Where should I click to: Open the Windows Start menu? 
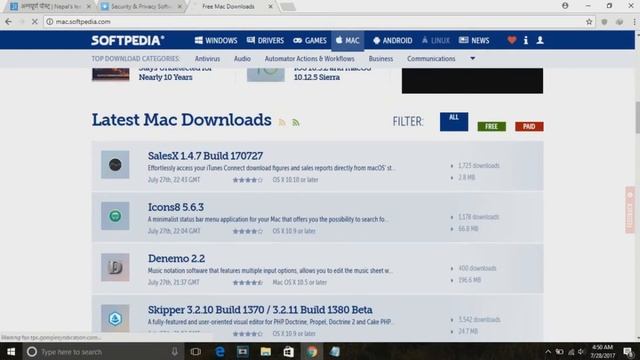tap(11, 351)
